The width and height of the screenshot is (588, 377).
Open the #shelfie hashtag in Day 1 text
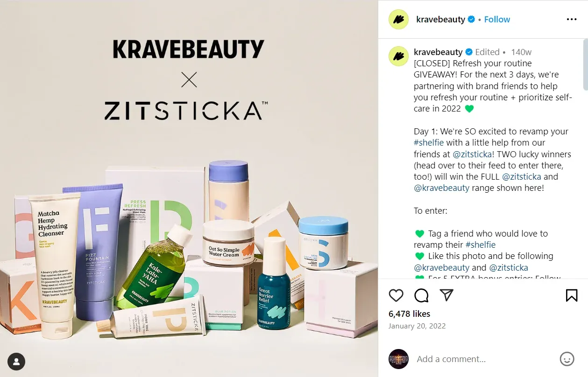tap(429, 143)
